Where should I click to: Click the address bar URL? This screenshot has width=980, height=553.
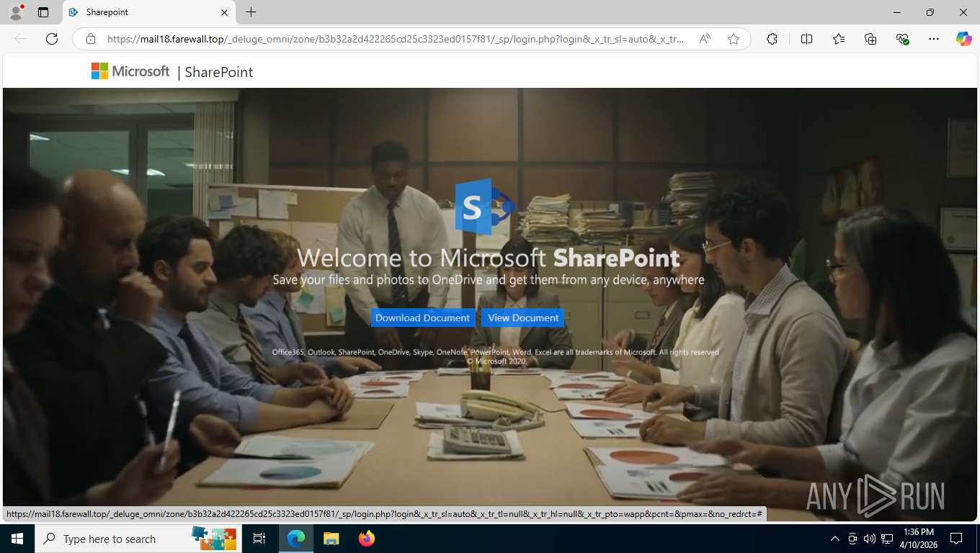tap(396, 39)
